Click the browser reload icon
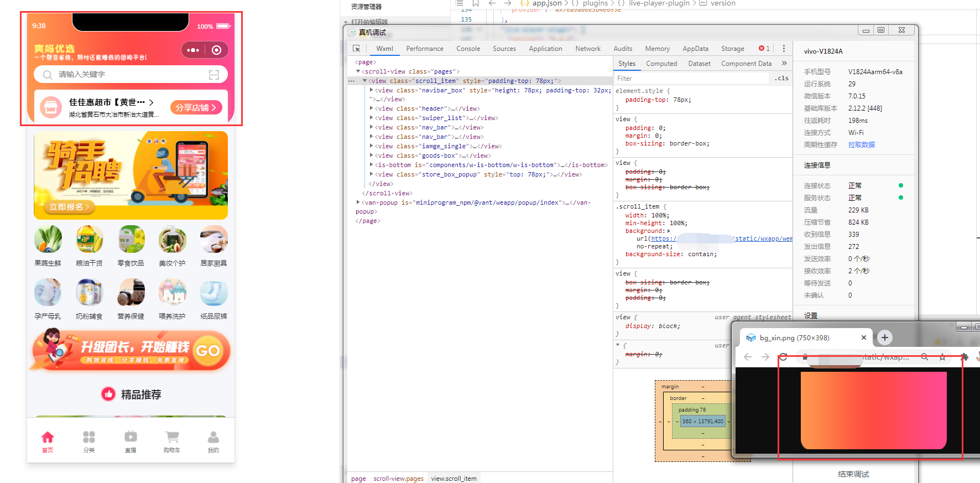 783,357
